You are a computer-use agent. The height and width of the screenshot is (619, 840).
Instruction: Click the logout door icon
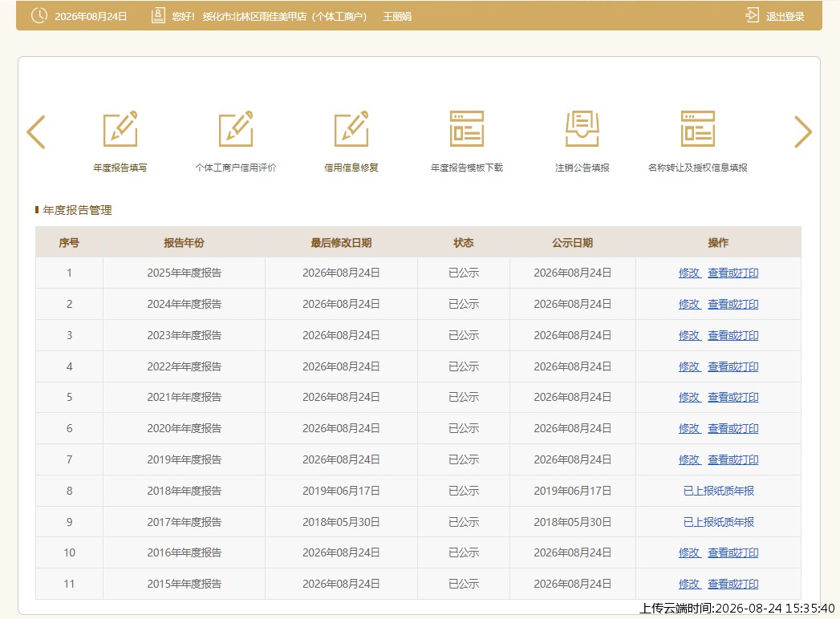[752, 15]
